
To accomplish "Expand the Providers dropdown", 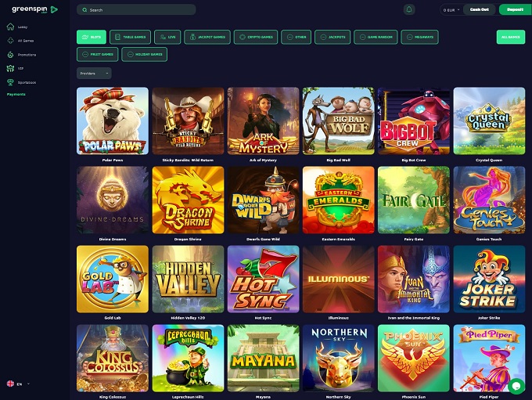I will click(94, 74).
